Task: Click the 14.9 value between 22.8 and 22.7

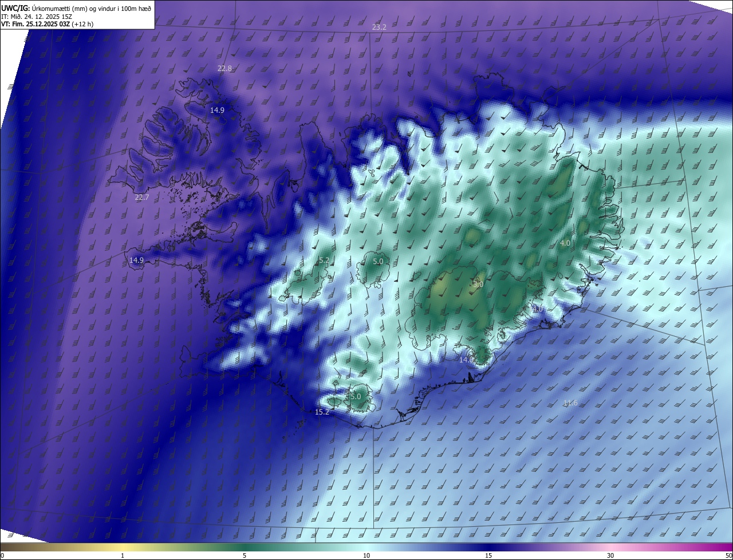Action: click(x=217, y=111)
